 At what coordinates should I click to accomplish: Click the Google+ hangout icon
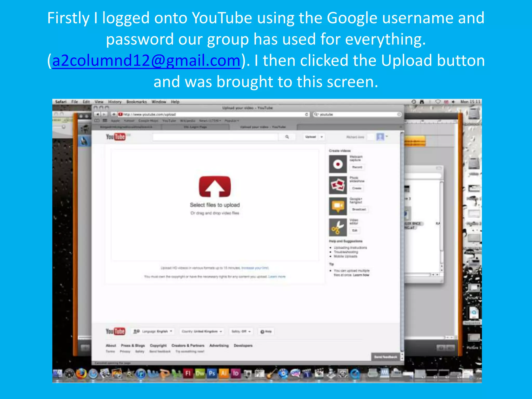[338, 206]
